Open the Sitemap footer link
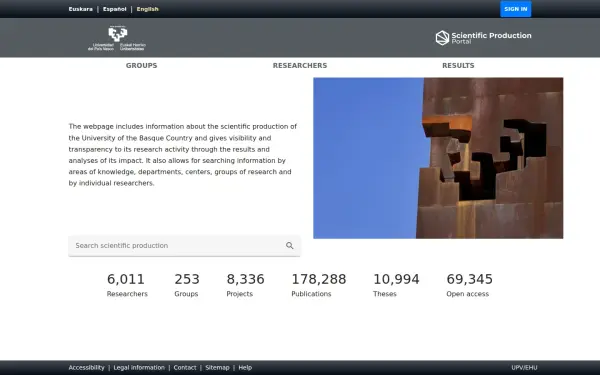This screenshot has width=600, height=375. [x=217, y=368]
